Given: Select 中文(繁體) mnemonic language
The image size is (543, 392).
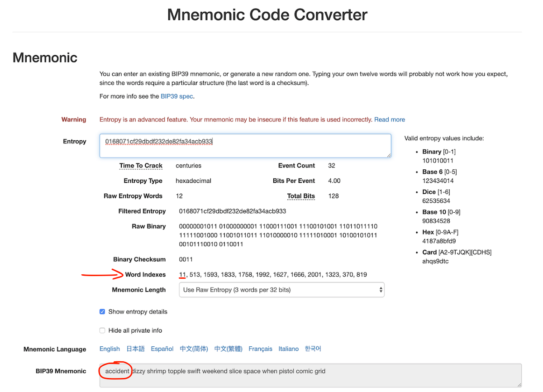Looking at the screenshot, I should 228,349.
